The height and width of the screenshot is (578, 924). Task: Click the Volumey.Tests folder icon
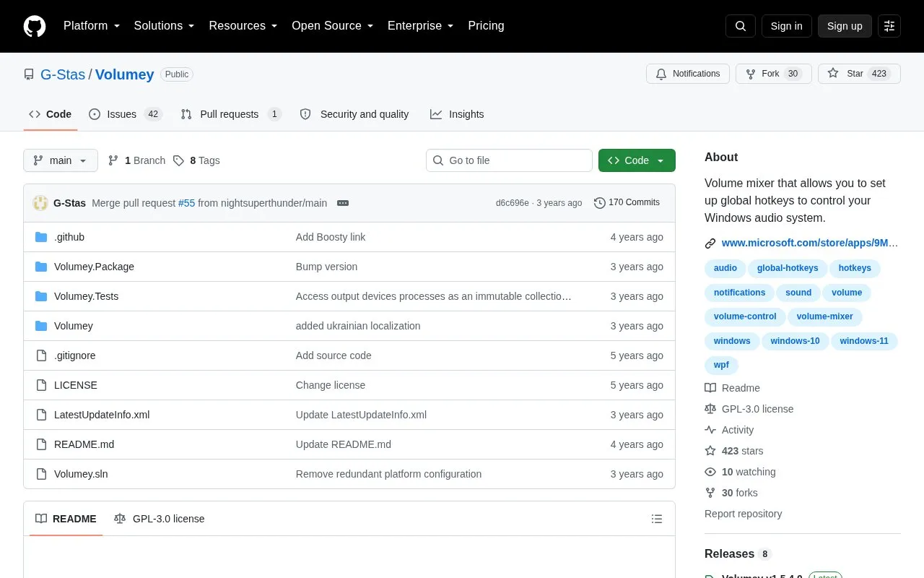tap(41, 296)
